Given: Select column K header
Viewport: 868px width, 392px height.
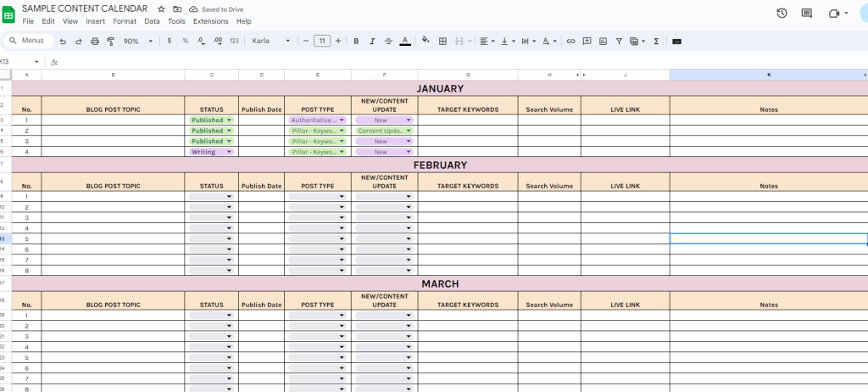Looking at the screenshot, I should [x=768, y=75].
